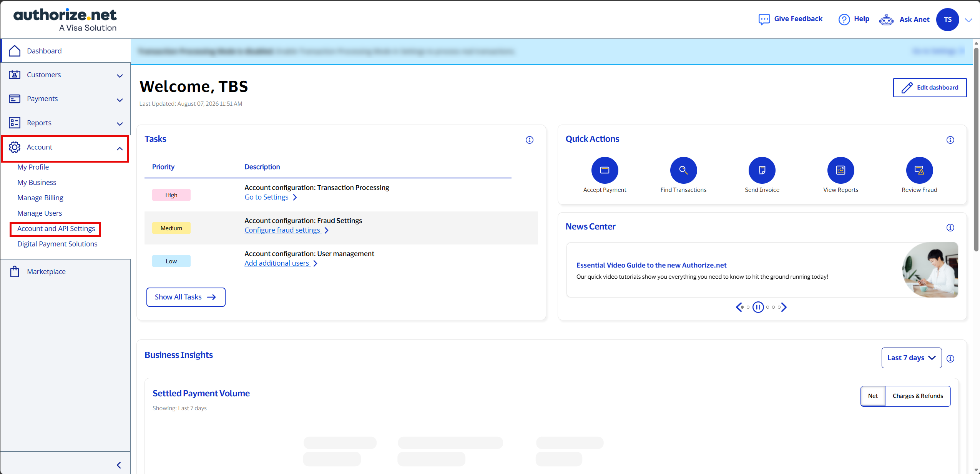980x474 pixels.
Task: Click the Priority column header
Action: point(163,167)
